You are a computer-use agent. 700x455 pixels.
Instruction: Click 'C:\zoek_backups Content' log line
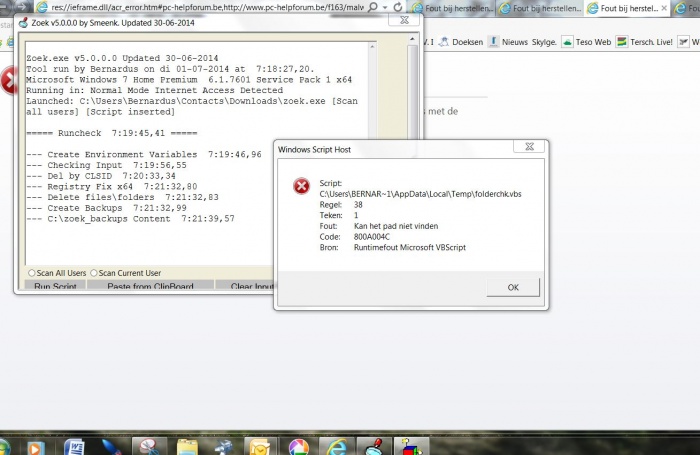pyautogui.click(x=130, y=218)
